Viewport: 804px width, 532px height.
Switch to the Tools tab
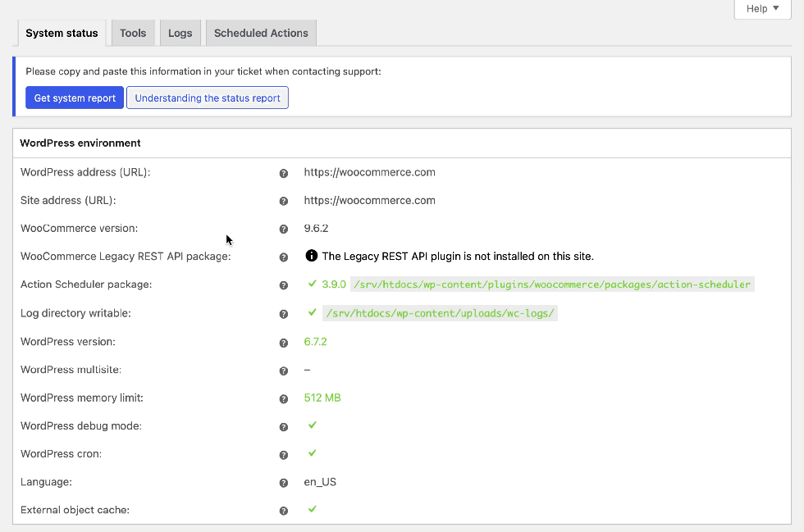point(132,33)
